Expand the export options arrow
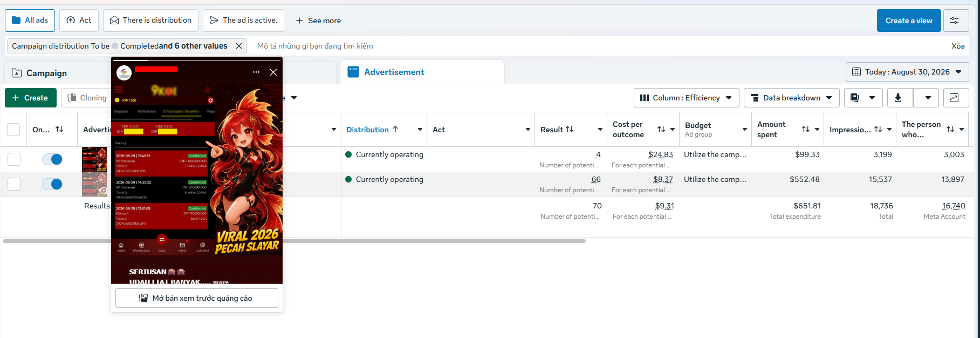The width and height of the screenshot is (980, 338). pos(928,98)
